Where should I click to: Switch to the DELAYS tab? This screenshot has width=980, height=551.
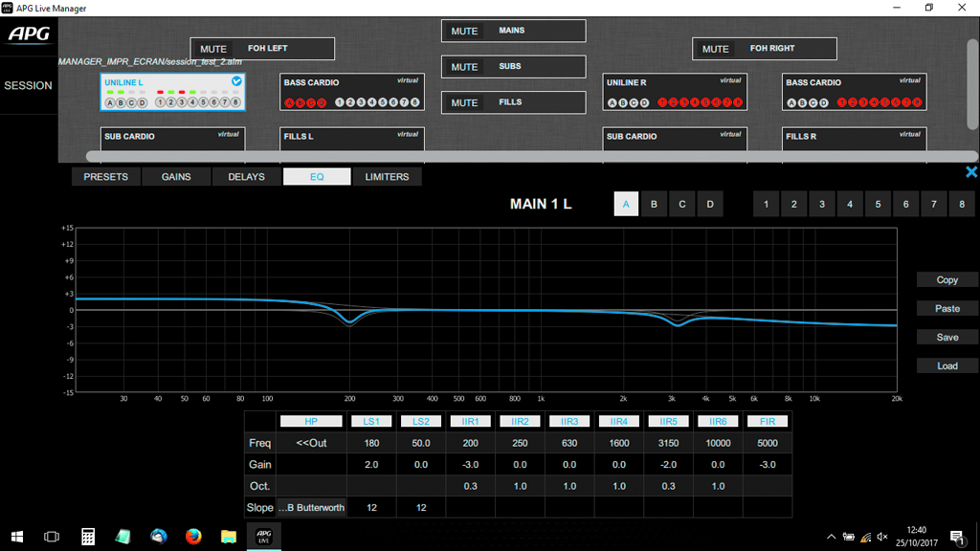[x=246, y=177]
